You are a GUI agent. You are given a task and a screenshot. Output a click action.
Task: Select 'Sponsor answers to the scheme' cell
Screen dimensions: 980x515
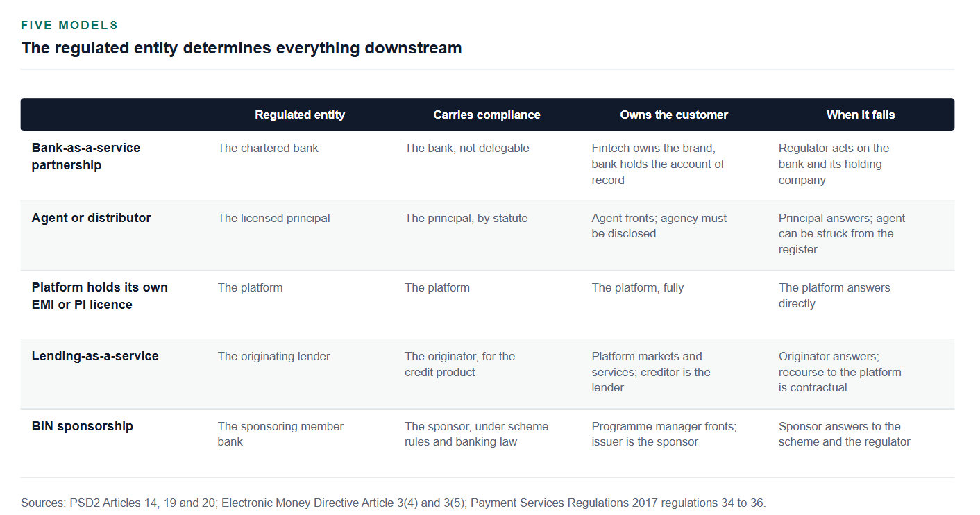(844, 434)
